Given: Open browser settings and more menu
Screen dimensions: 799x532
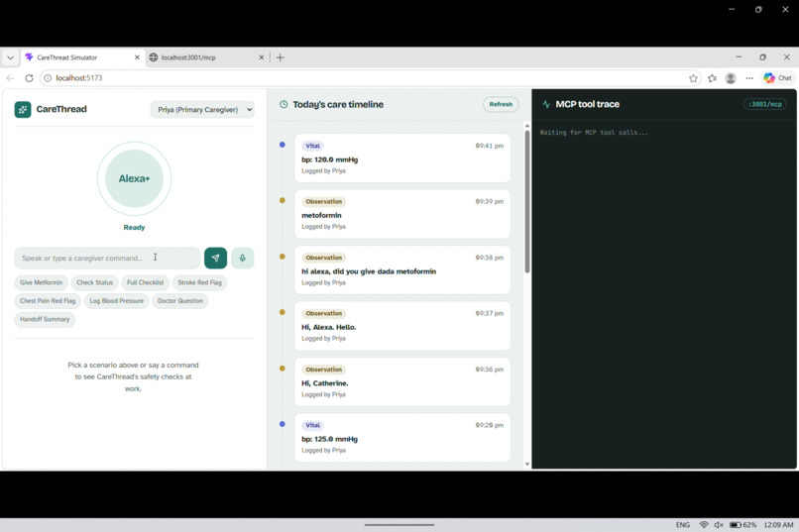Looking at the screenshot, I should pos(749,78).
